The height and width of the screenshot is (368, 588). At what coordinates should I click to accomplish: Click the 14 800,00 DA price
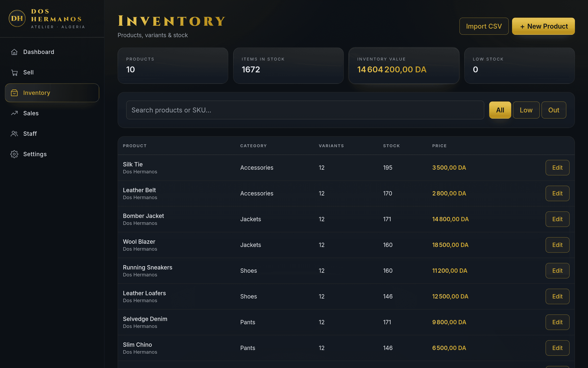point(450,219)
